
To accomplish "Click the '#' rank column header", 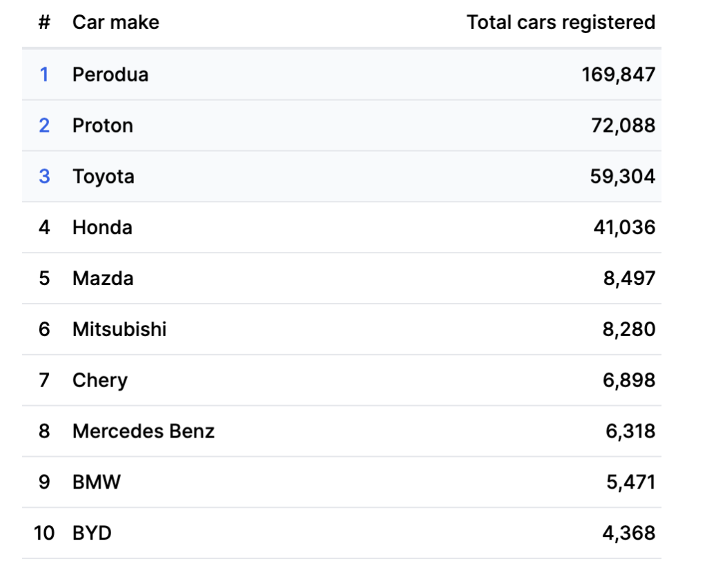I will pyautogui.click(x=44, y=22).
